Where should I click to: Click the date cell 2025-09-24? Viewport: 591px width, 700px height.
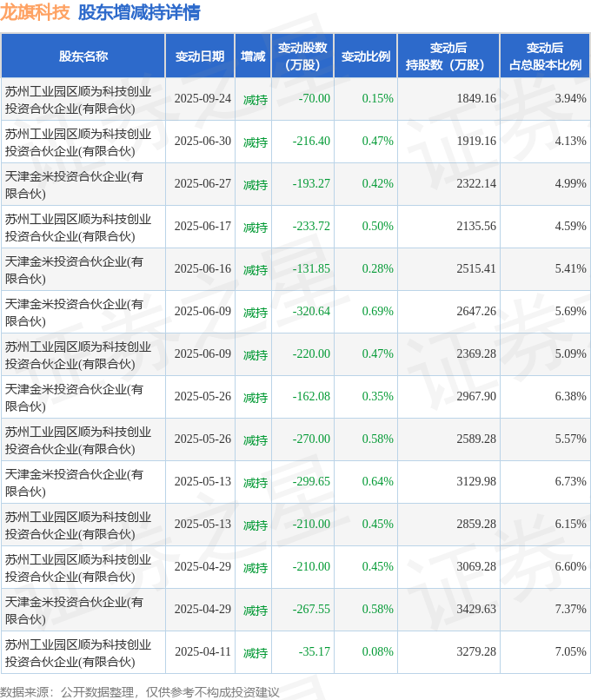pos(203,99)
